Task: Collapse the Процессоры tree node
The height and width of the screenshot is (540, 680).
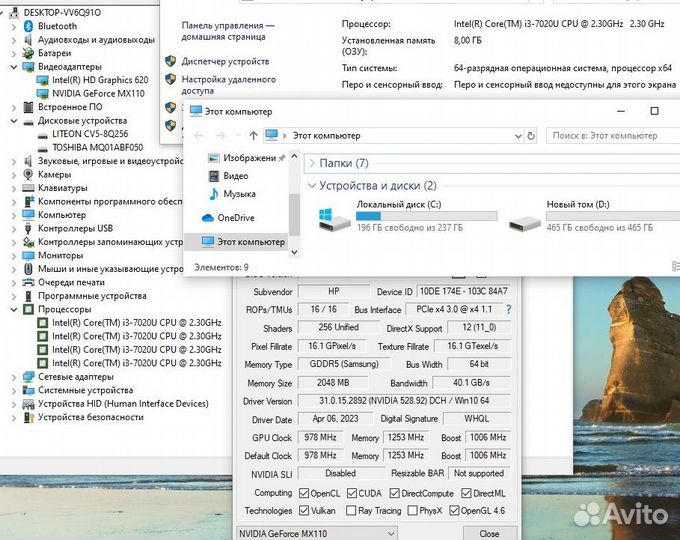Action: coord(14,309)
